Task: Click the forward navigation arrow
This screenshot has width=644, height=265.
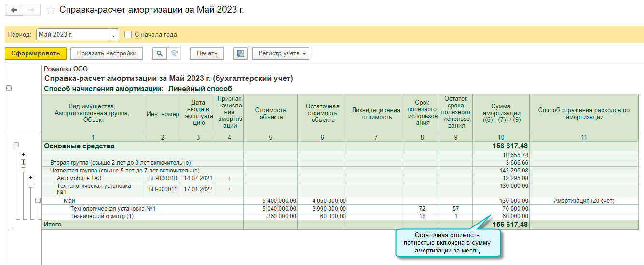Action: click(x=32, y=10)
